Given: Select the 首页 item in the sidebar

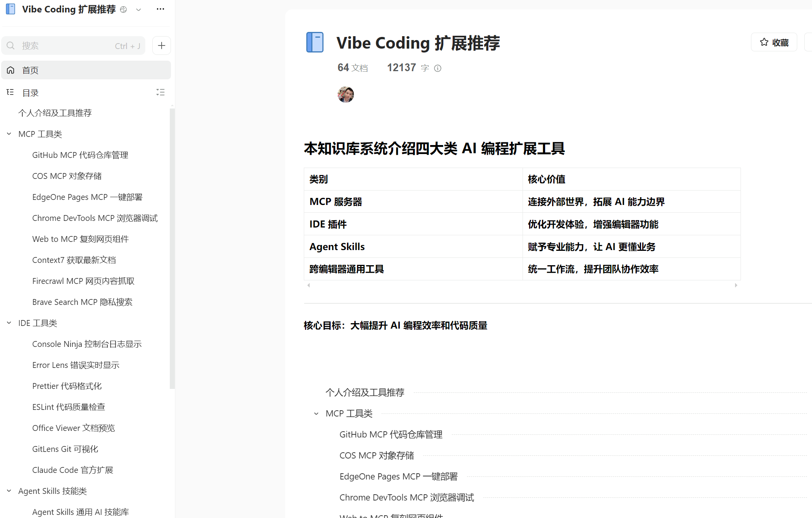Looking at the screenshot, I should [x=30, y=70].
